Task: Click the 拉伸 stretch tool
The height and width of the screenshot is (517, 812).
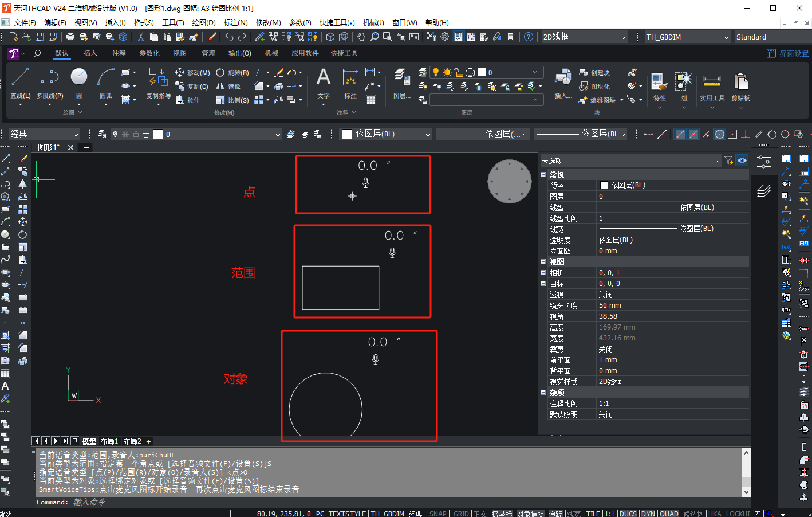Action: click(x=188, y=100)
